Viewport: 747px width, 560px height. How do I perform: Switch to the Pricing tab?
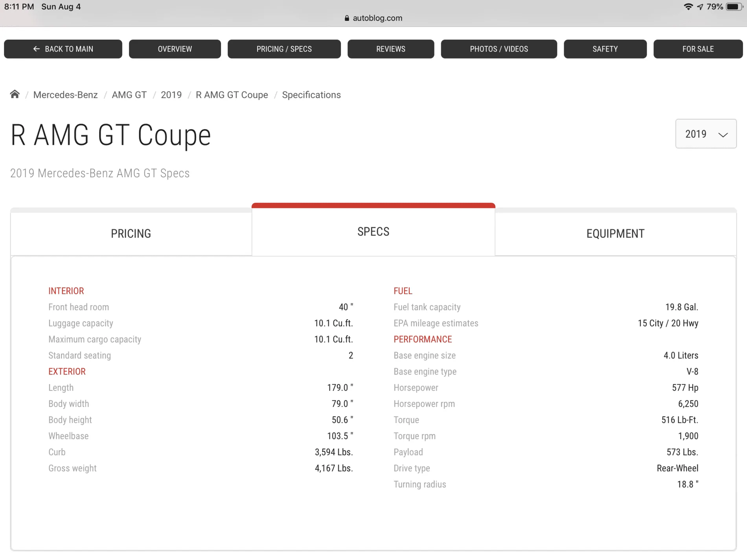click(x=131, y=233)
